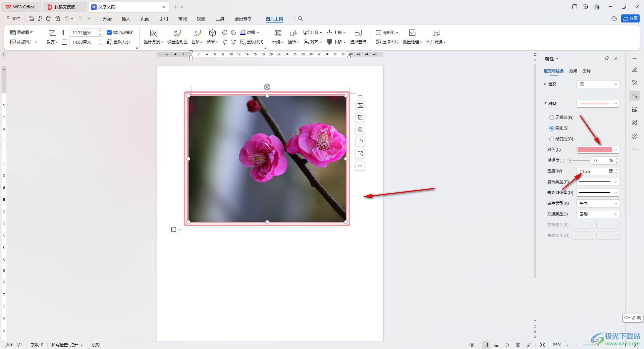644x349 pixels.
Task: Click the 批量处理 batch processing icon
Action: (413, 33)
